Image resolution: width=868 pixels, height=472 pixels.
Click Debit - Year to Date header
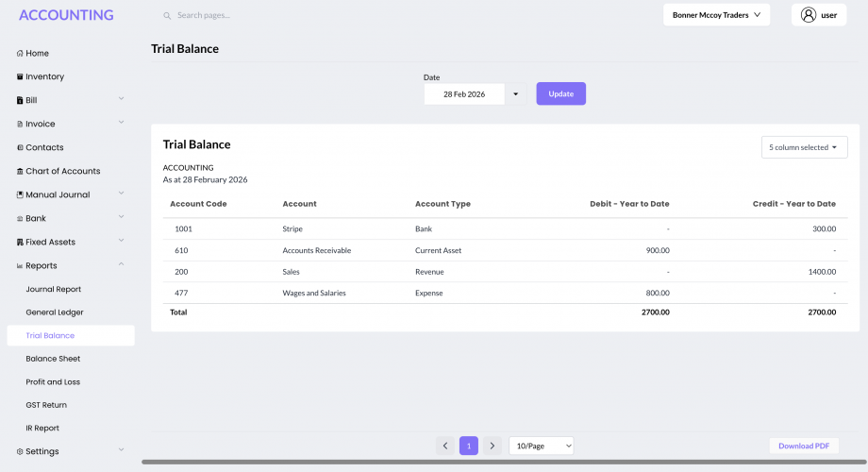point(629,204)
